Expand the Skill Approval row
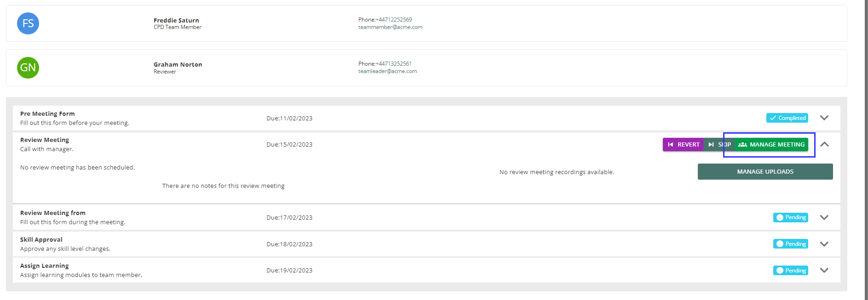 pyautogui.click(x=824, y=244)
